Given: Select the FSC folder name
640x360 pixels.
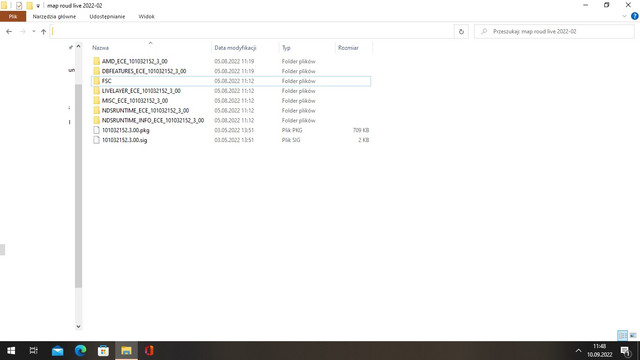Looking at the screenshot, I should [107, 81].
